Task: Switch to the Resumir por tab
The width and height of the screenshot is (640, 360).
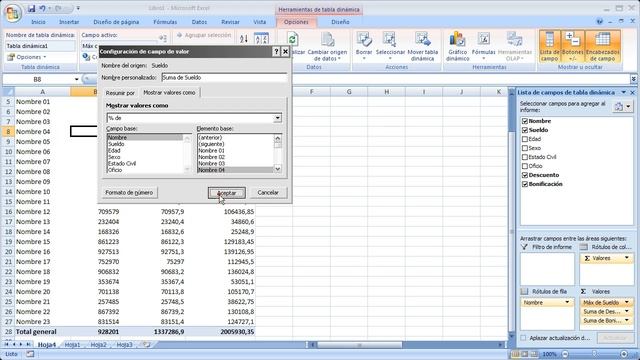Action: 120,93
